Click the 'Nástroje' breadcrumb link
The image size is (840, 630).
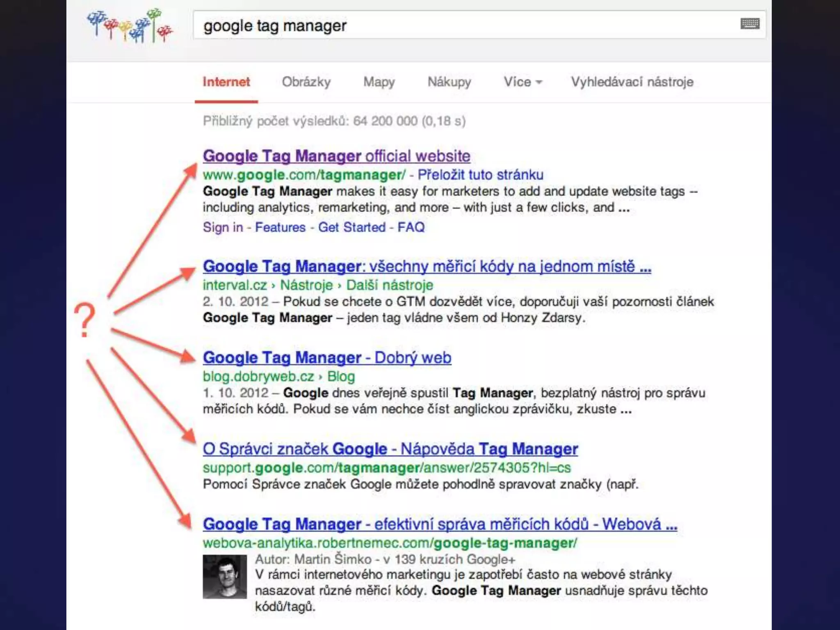(x=306, y=285)
